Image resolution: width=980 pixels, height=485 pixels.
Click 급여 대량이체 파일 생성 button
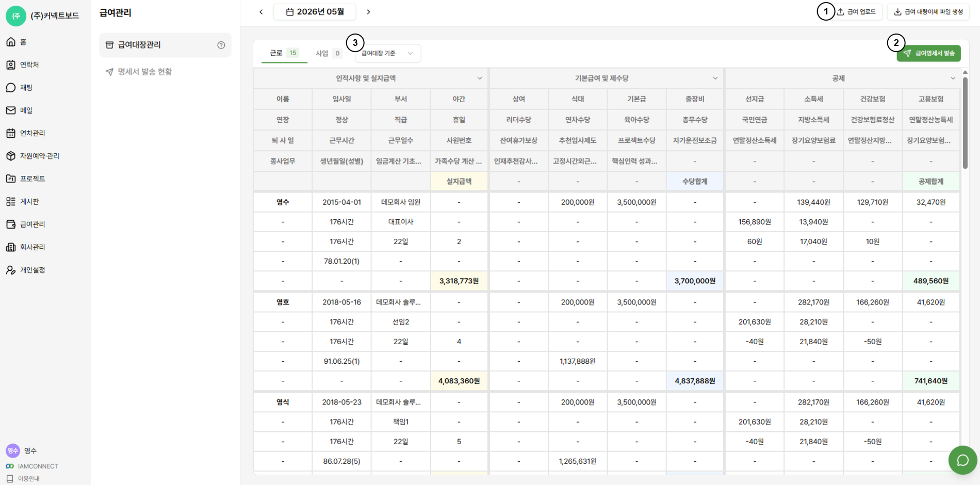pyautogui.click(x=928, y=12)
